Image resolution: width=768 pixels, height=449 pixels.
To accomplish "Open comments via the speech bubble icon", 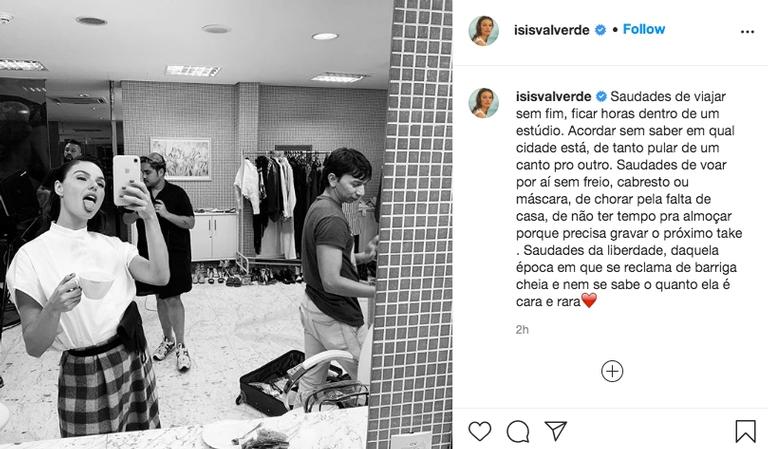I will pyautogui.click(x=518, y=431).
